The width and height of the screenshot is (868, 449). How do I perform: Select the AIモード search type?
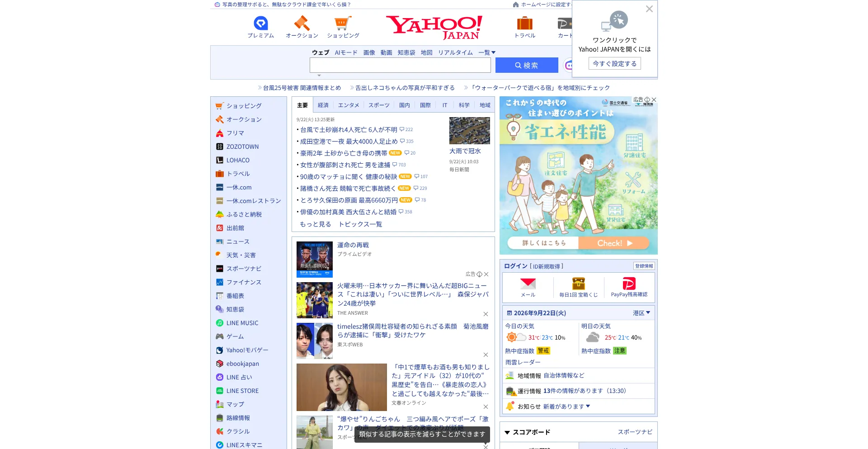click(346, 52)
